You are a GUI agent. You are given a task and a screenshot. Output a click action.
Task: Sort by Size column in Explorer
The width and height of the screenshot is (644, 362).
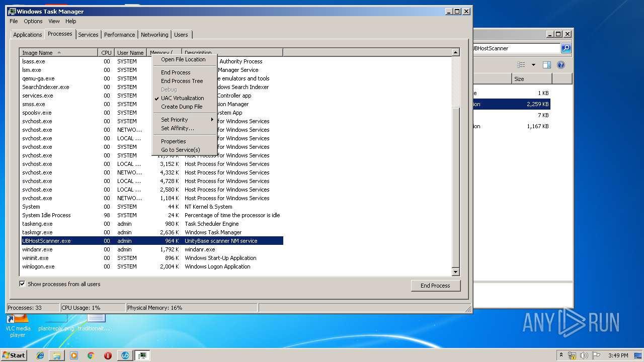(532, 79)
